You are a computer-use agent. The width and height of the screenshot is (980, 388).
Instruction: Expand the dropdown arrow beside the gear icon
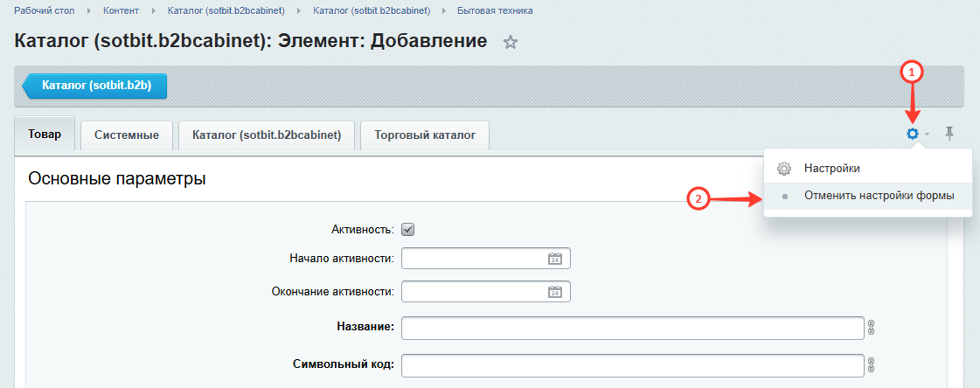click(928, 134)
